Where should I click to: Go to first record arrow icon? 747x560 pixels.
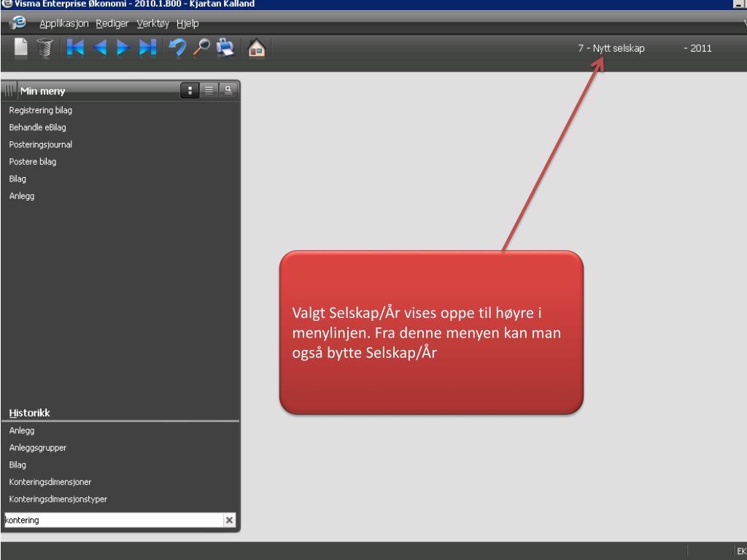[75, 47]
